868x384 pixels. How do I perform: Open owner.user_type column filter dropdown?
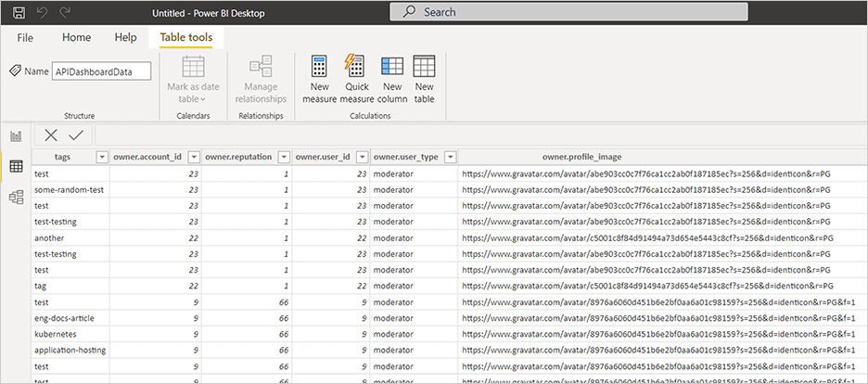tap(450, 157)
